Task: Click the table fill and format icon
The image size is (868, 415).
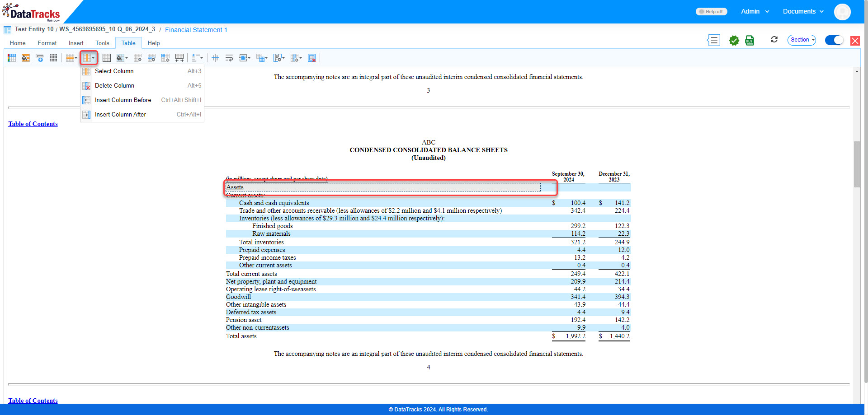Action: pos(26,58)
